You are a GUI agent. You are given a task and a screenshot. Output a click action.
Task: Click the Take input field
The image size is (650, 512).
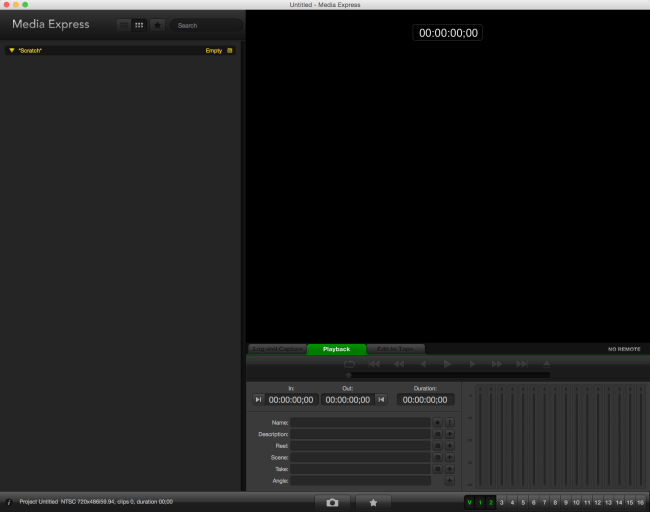click(x=360, y=469)
